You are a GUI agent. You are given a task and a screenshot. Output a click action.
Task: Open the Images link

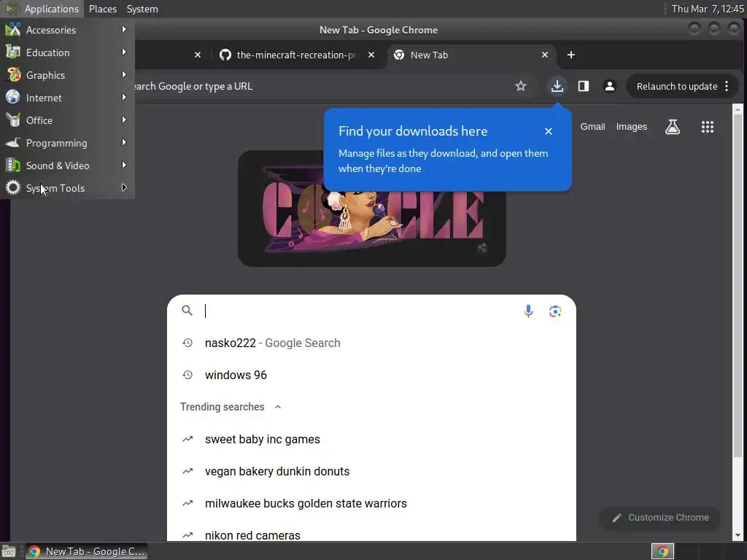(631, 127)
